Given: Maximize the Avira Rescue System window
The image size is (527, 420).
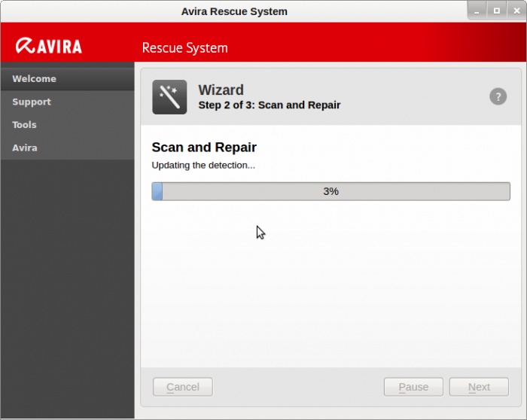Looking at the screenshot, I should click(x=496, y=11).
